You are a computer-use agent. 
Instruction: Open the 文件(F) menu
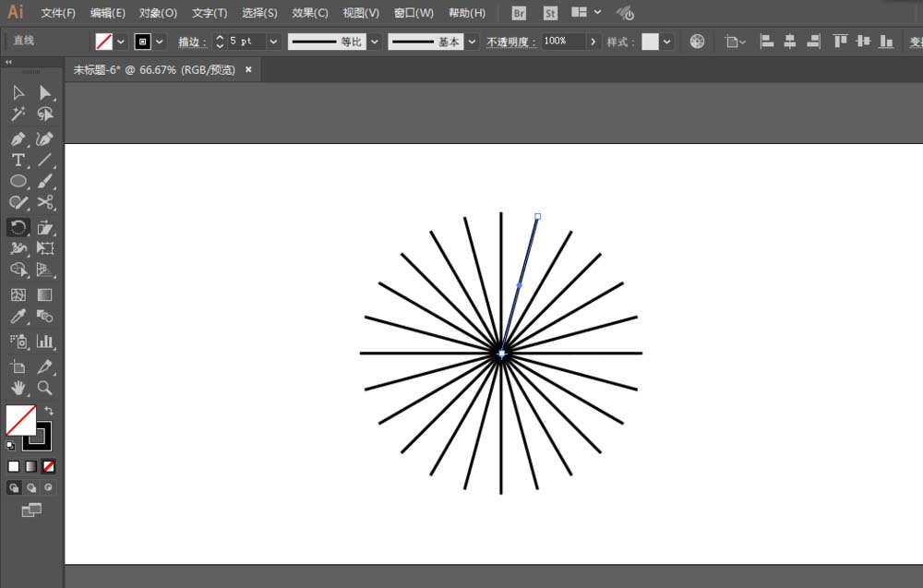tap(57, 13)
